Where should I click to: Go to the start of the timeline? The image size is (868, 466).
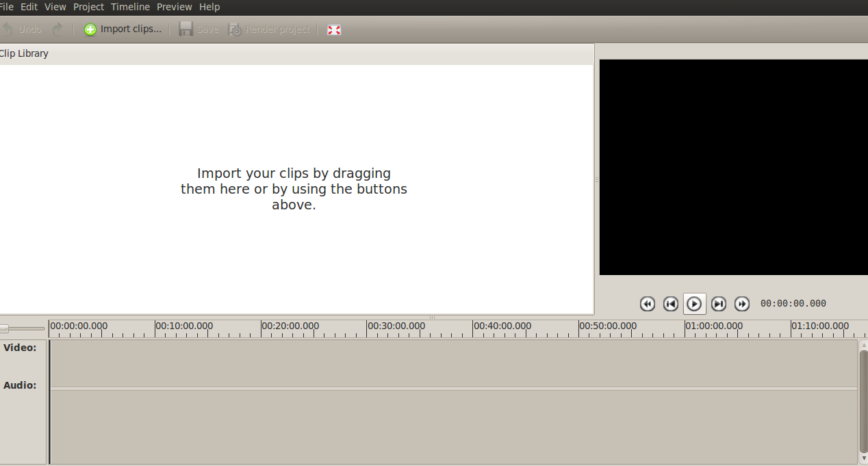click(671, 304)
